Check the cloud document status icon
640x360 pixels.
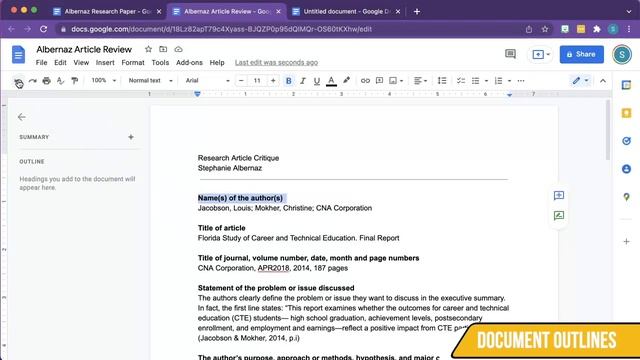[178, 49]
